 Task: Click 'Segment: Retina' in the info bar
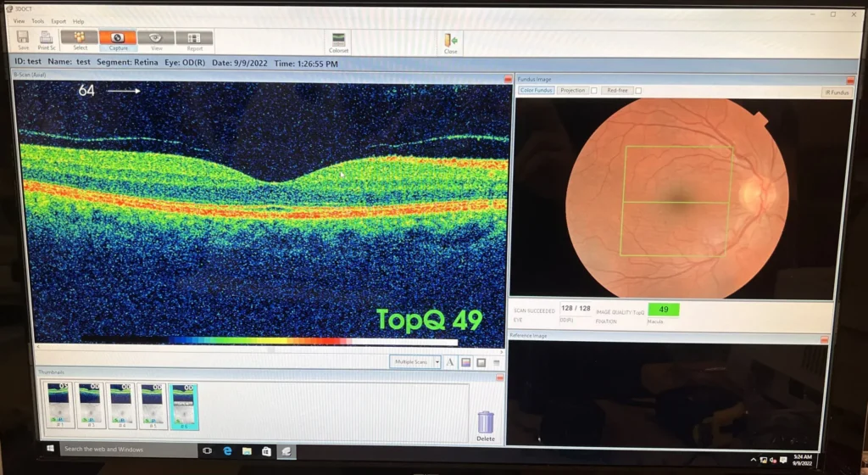[x=127, y=62]
